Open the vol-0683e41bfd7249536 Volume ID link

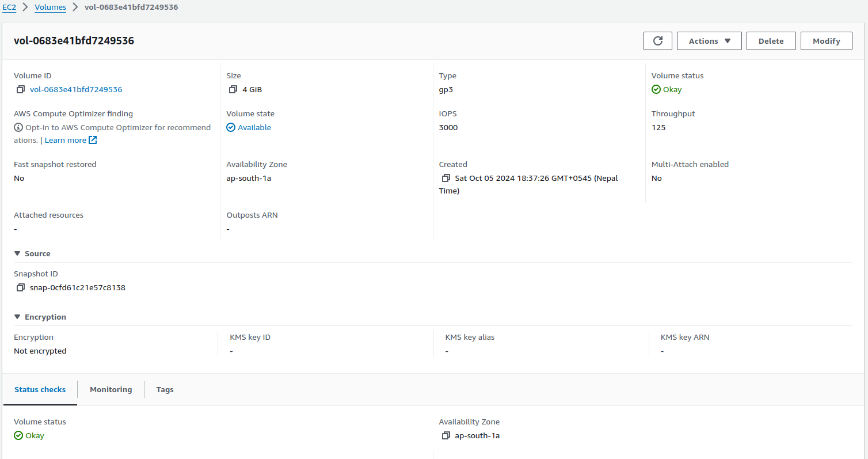coord(76,90)
